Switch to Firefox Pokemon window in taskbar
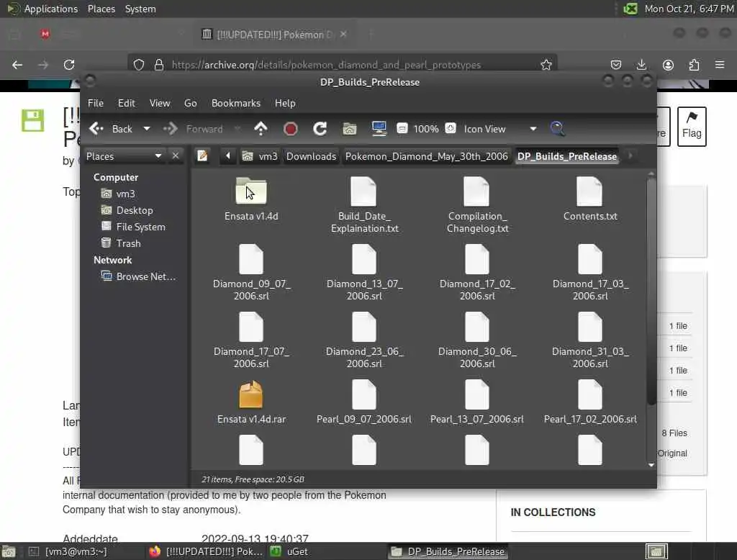The height and width of the screenshot is (560, 737). [206, 551]
